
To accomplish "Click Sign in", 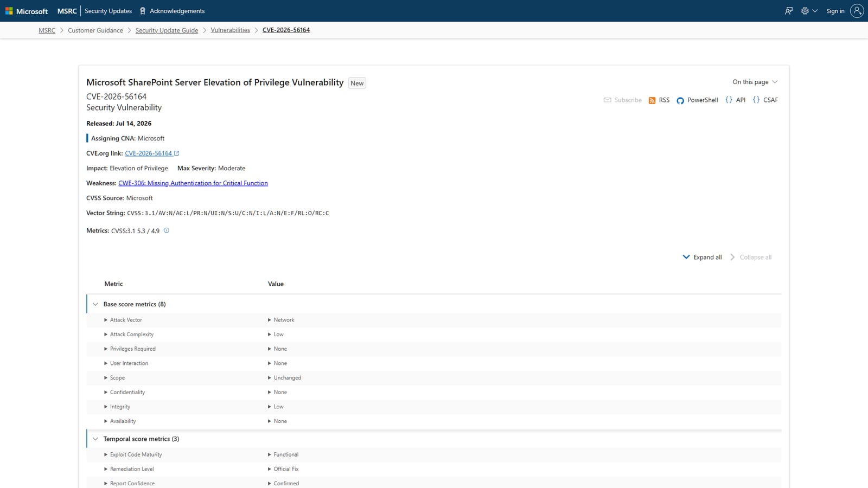I will tap(835, 11).
